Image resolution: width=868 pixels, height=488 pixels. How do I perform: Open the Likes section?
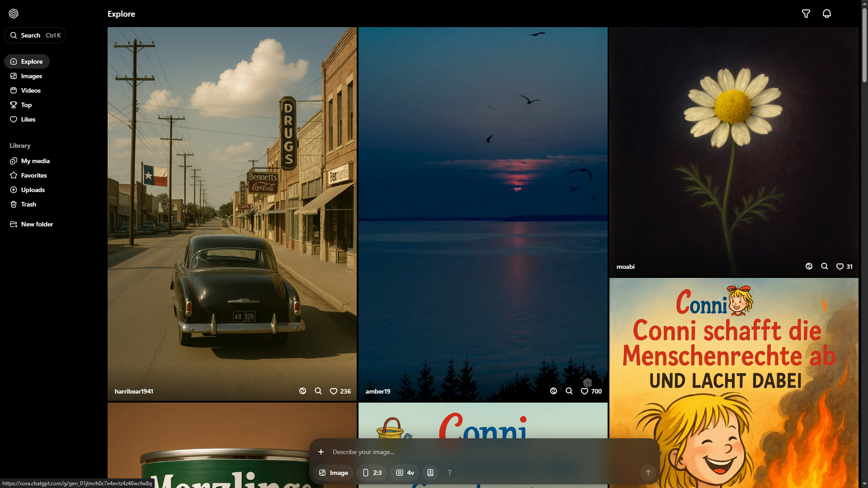point(23,119)
